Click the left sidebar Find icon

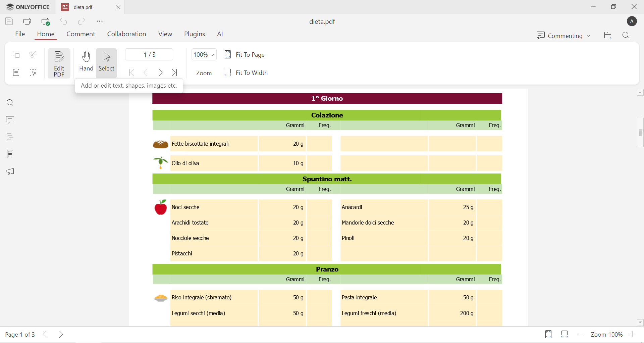click(x=10, y=103)
